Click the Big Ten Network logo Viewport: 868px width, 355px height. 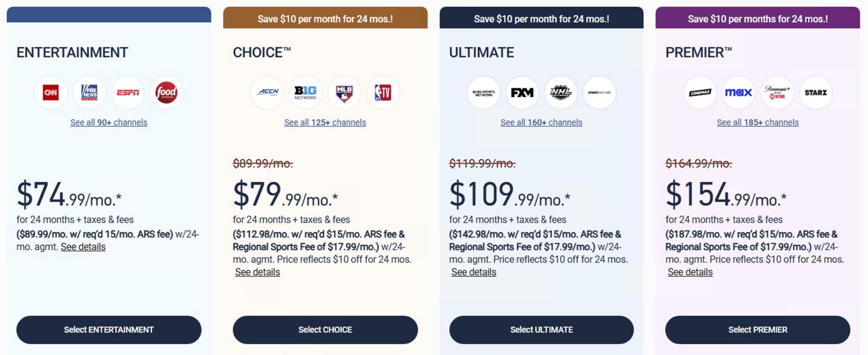[x=306, y=92]
